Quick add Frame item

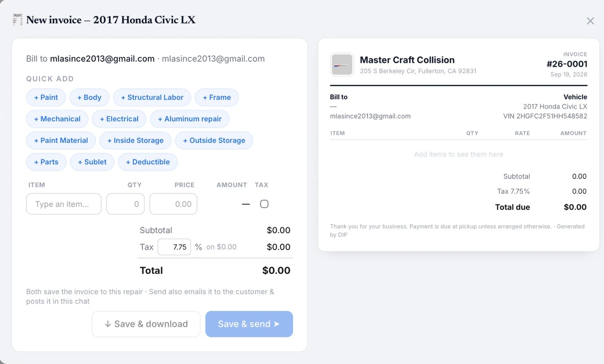coord(217,97)
